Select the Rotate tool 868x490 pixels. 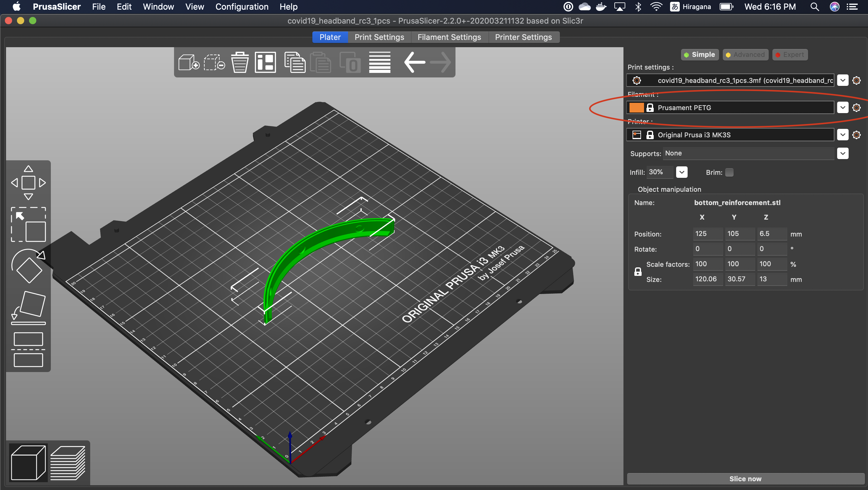[x=28, y=266]
